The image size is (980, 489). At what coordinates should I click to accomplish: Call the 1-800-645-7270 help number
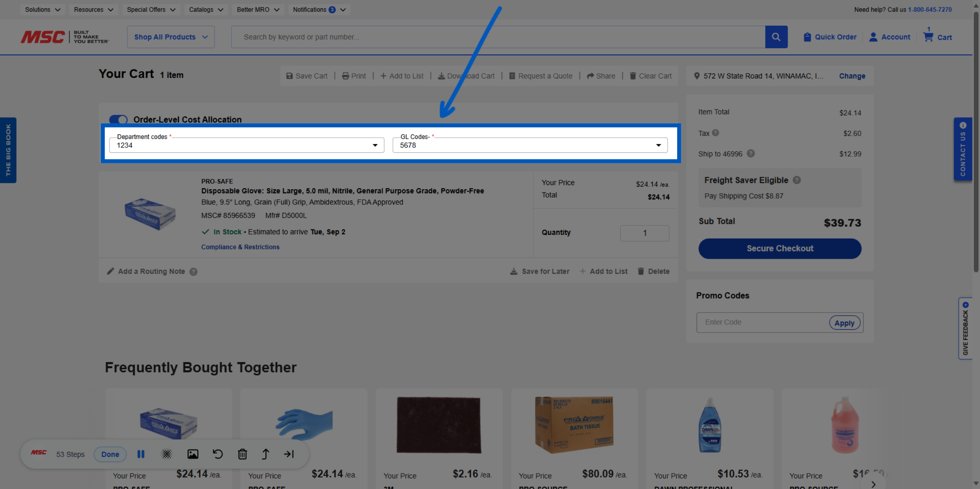pos(930,9)
